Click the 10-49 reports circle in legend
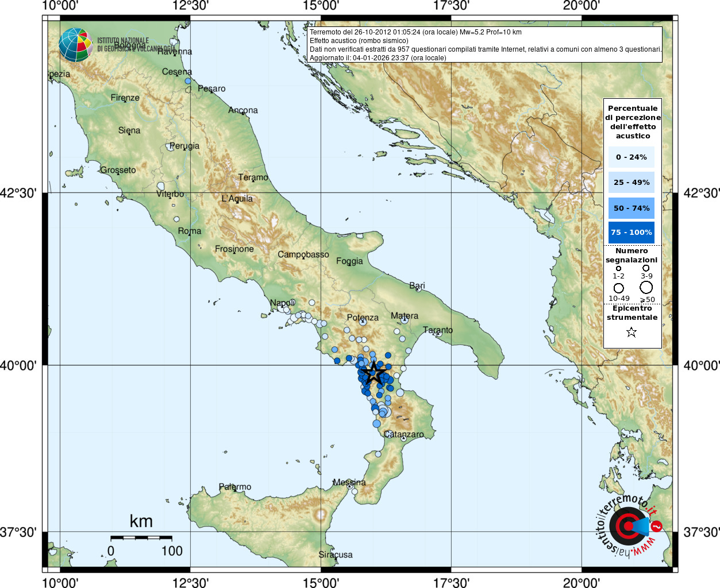Screen dimensions: 720x588 coord(619,288)
